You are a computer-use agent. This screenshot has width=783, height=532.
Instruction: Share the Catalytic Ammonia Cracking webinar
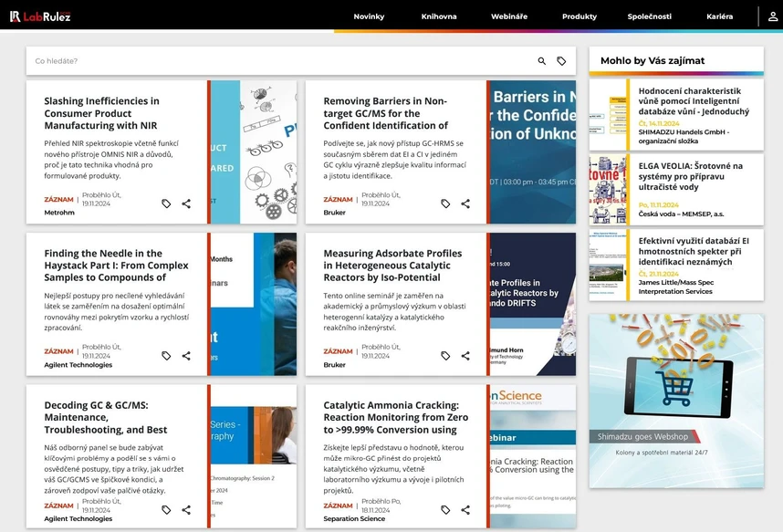(x=465, y=510)
